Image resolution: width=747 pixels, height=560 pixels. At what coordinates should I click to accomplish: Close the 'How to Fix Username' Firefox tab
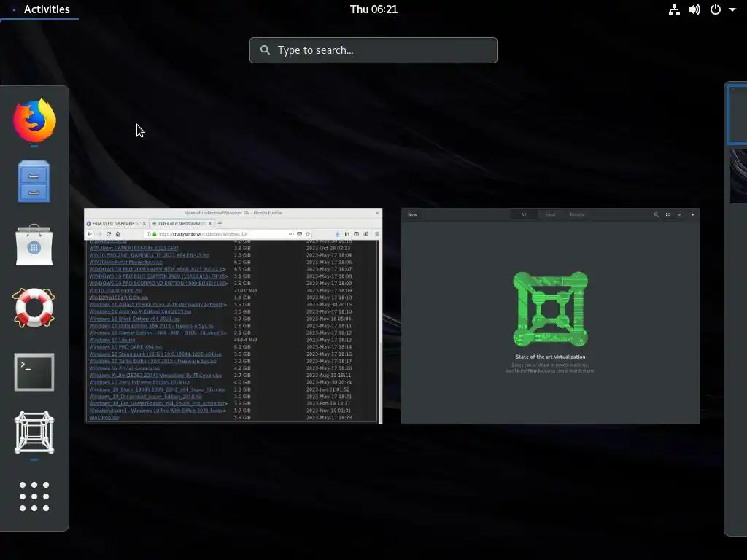pos(144,223)
